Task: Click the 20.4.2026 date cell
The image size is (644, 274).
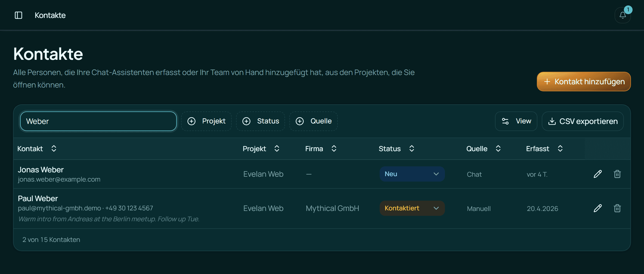Action: point(542,208)
